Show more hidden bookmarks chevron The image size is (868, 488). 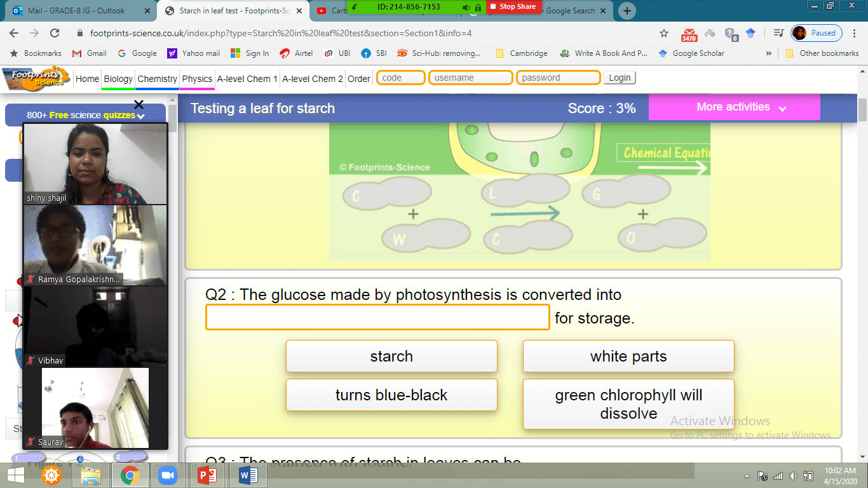[769, 53]
